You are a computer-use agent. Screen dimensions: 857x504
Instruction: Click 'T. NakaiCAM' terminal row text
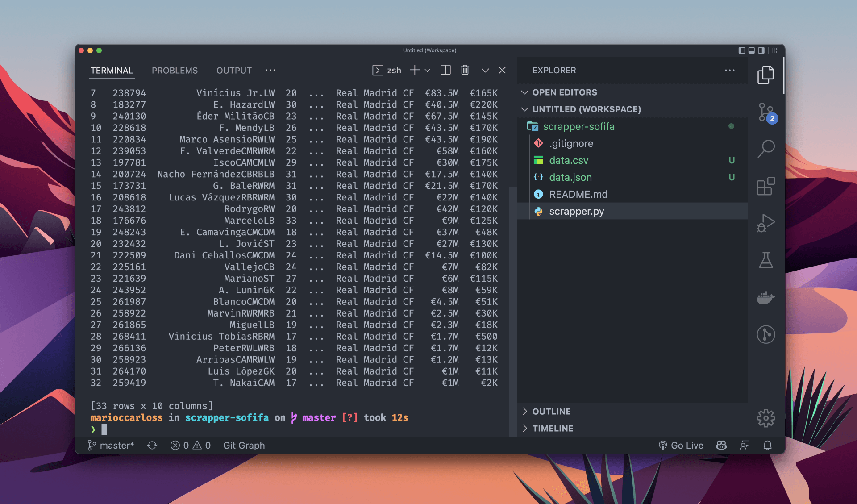coord(243,383)
